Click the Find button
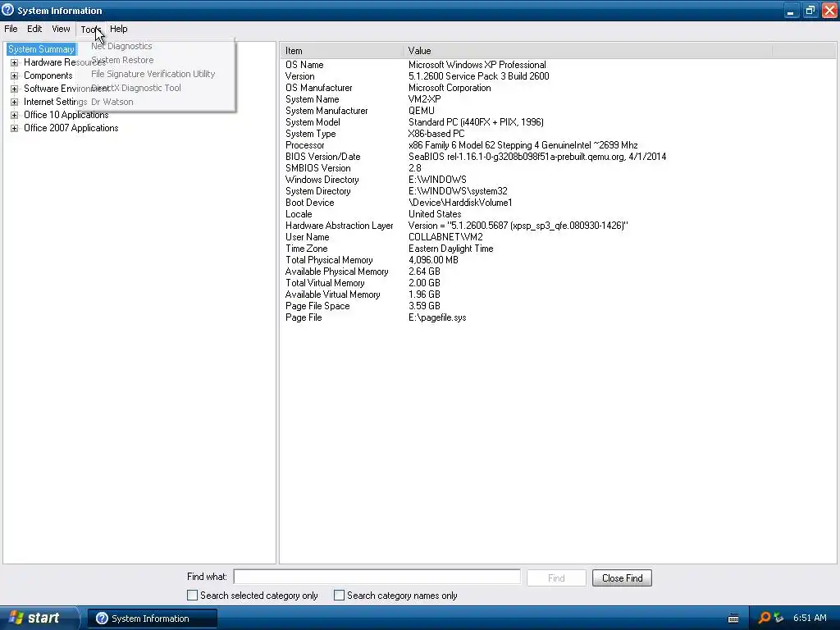Image resolution: width=840 pixels, height=630 pixels. [x=556, y=578]
